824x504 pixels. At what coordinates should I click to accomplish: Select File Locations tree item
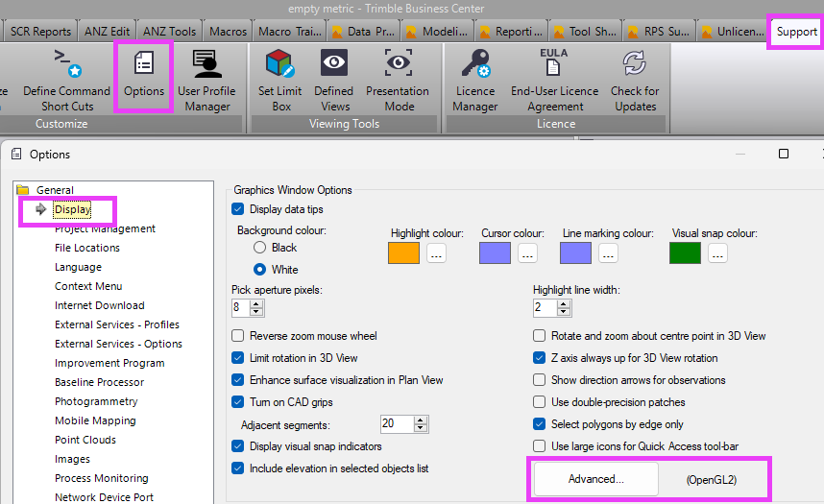(87, 248)
